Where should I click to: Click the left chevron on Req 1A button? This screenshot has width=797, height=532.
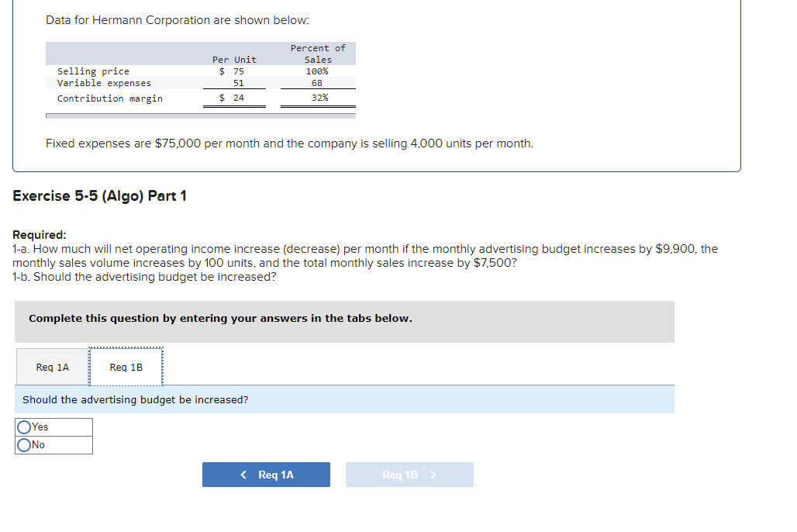(242, 474)
